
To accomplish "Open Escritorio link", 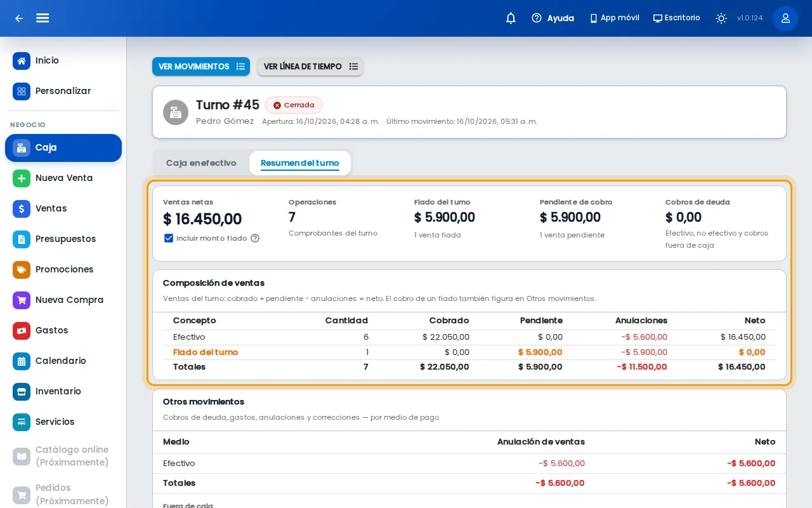I will click(x=677, y=18).
